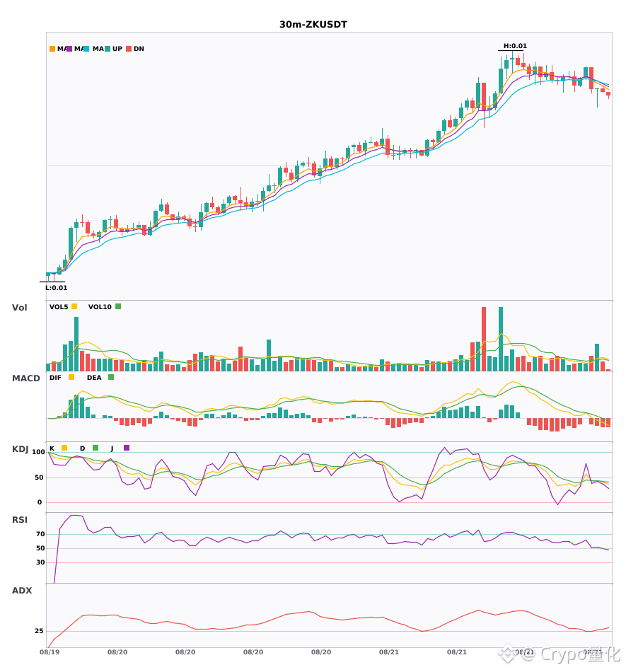Image resolution: width=626 pixels, height=672 pixels.
Task: Click the KDJ axis value 0
Action: point(40,502)
